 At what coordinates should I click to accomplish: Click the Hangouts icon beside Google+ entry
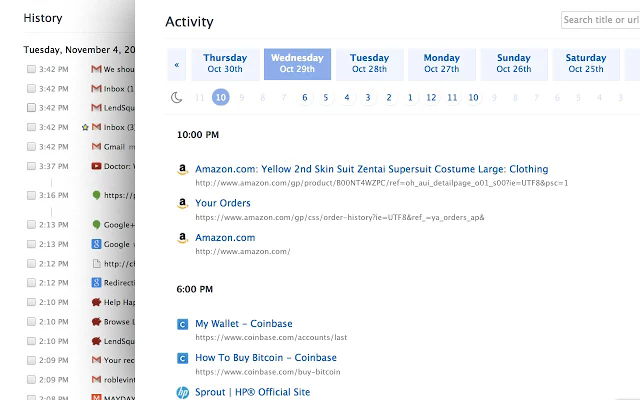point(96,224)
